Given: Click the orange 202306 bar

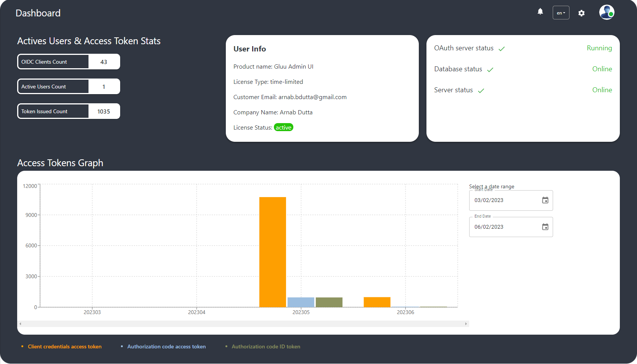Looking at the screenshot, I should 377,302.
